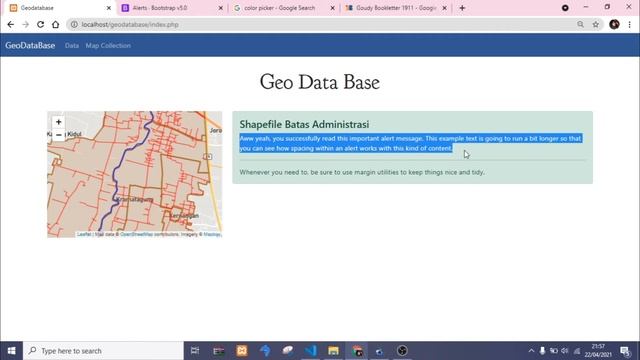Go back to the previous page
Viewport: 640px width, 360px height.
coord(11,24)
